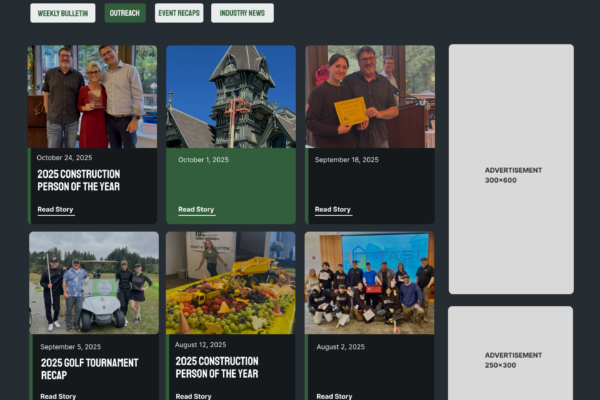This screenshot has width=600, height=400.
Task: Click Read Story on August 2 card
Action: pyautogui.click(x=333, y=396)
